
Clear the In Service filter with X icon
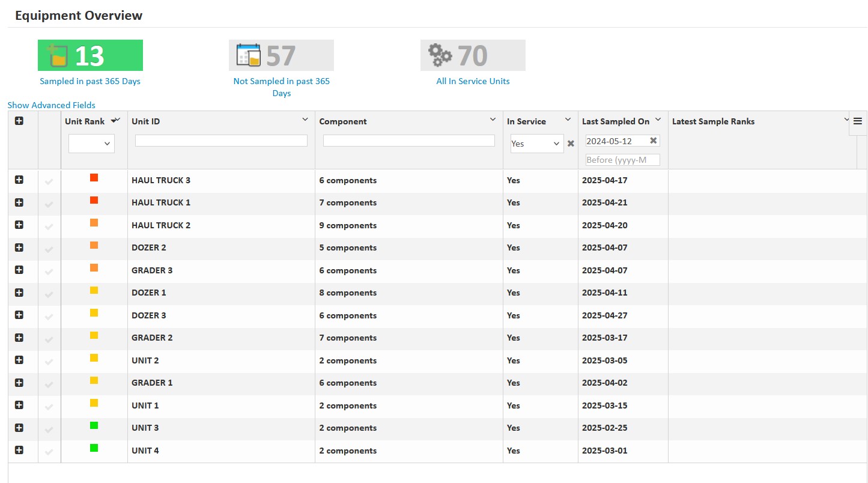pos(571,144)
